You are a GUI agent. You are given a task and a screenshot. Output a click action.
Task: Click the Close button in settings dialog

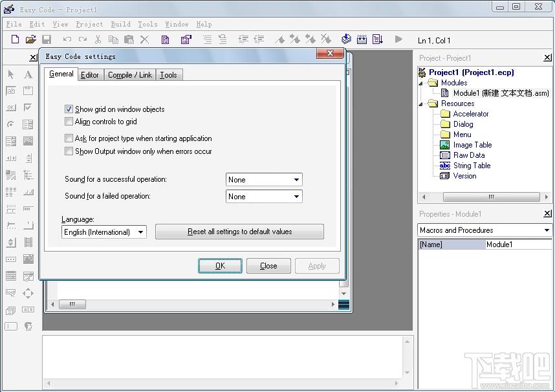tap(268, 266)
